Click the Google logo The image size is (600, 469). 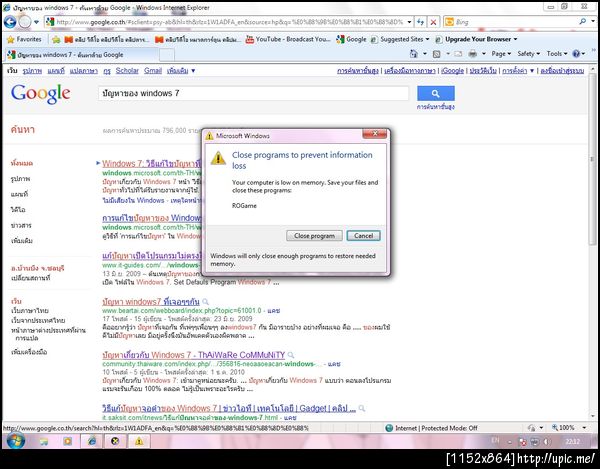(41, 93)
